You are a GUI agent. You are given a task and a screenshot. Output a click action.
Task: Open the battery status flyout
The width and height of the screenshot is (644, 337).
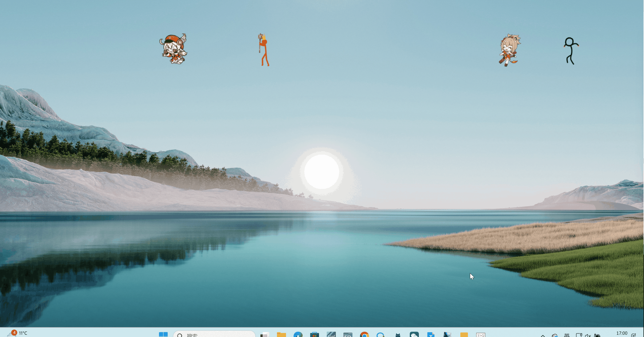coord(597,335)
